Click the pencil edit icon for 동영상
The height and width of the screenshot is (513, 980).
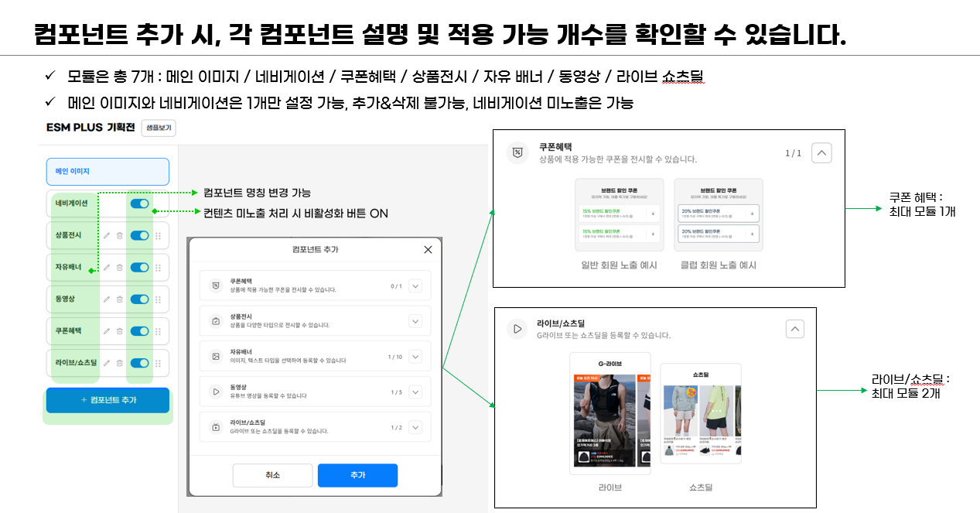[x=107, y=299]
